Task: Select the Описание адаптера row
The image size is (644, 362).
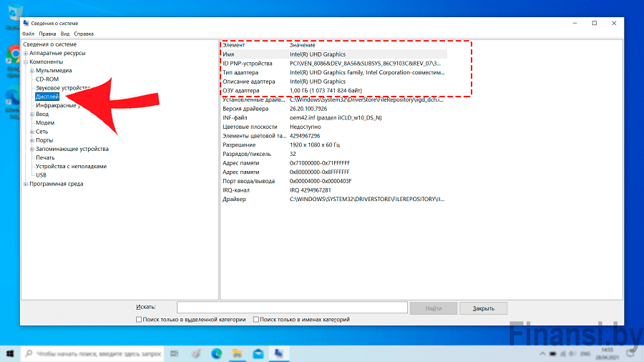Action: 333,82
